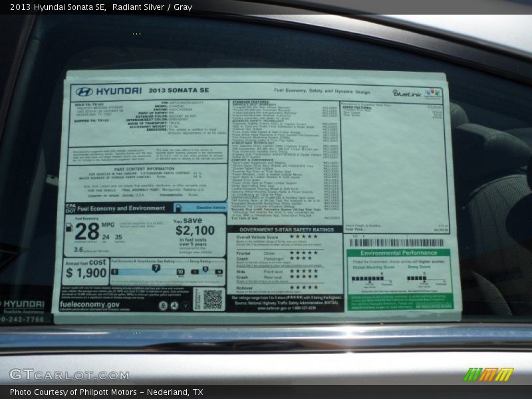Select the fourth star in Passenger frontal crash rating
532x399 pixels.
pyautogui.click(x=310, y=257)
